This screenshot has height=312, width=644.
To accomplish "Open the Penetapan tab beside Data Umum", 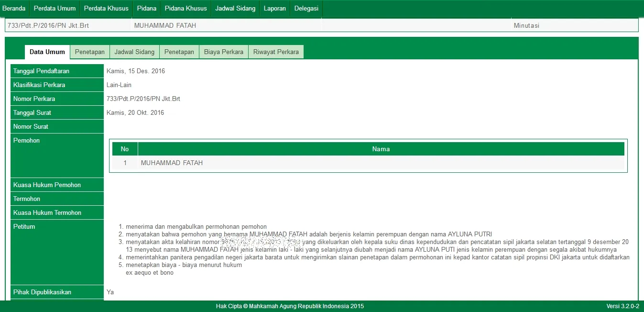I will pyautogui.click(x=90, y=52).
